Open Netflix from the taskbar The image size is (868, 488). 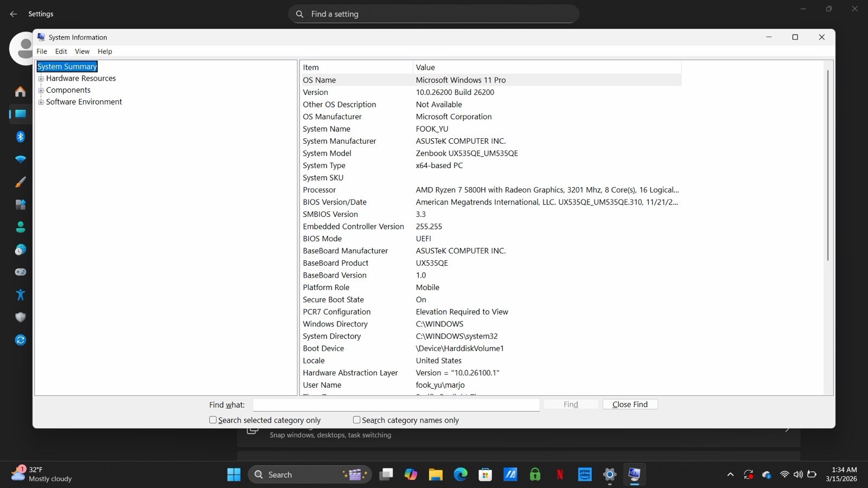click(560, 474)
